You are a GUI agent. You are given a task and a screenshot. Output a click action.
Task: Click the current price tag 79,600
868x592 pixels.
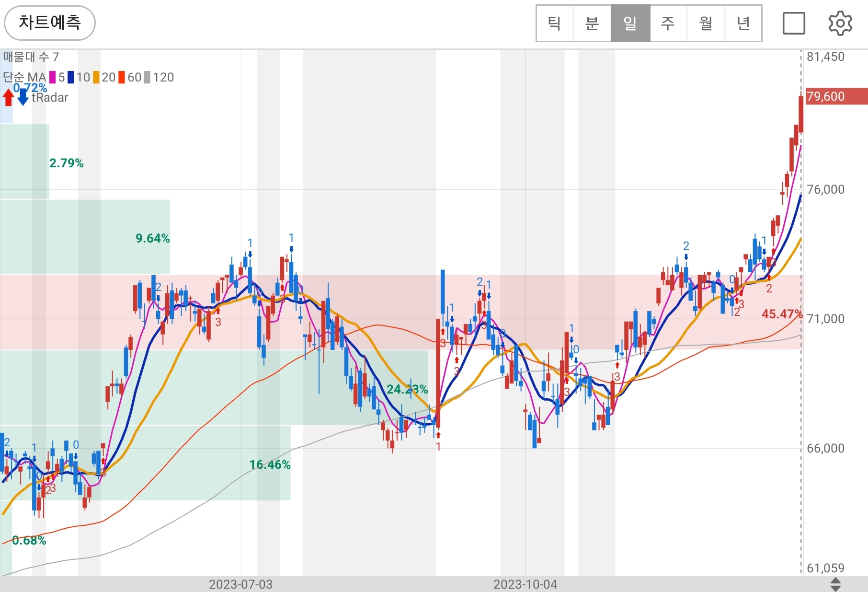click(836, 96)
